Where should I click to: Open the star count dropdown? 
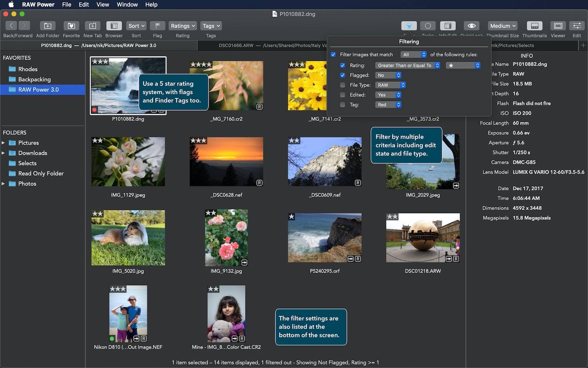(463, 66)
